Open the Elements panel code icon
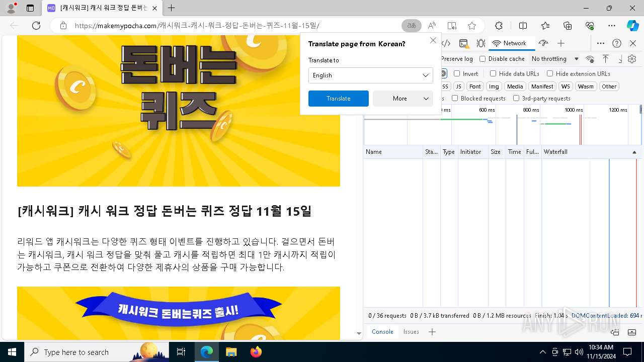Viewport: 644px width, 362px height. [x=446, y=43]
